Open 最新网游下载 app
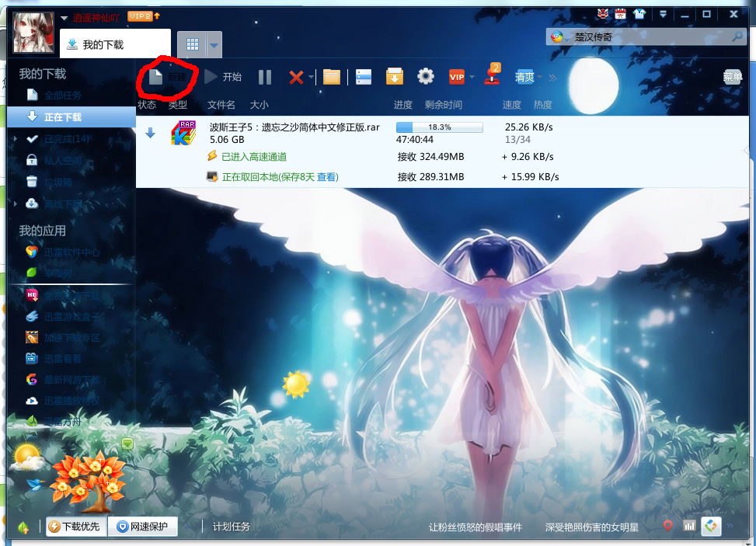This screenshot has height=546, width=756. [x=71, y=380]
